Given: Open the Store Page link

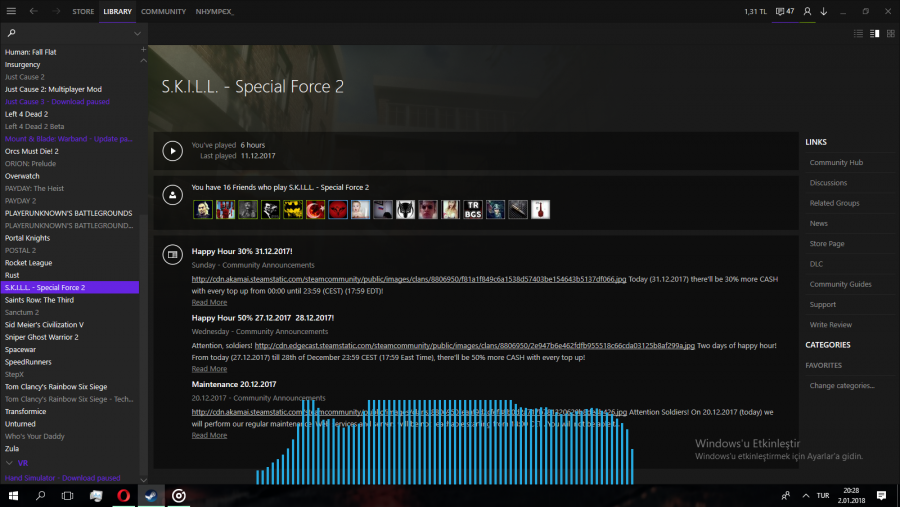Looking at the screenshot, I should pyautogui.click(x=827, y=243).
